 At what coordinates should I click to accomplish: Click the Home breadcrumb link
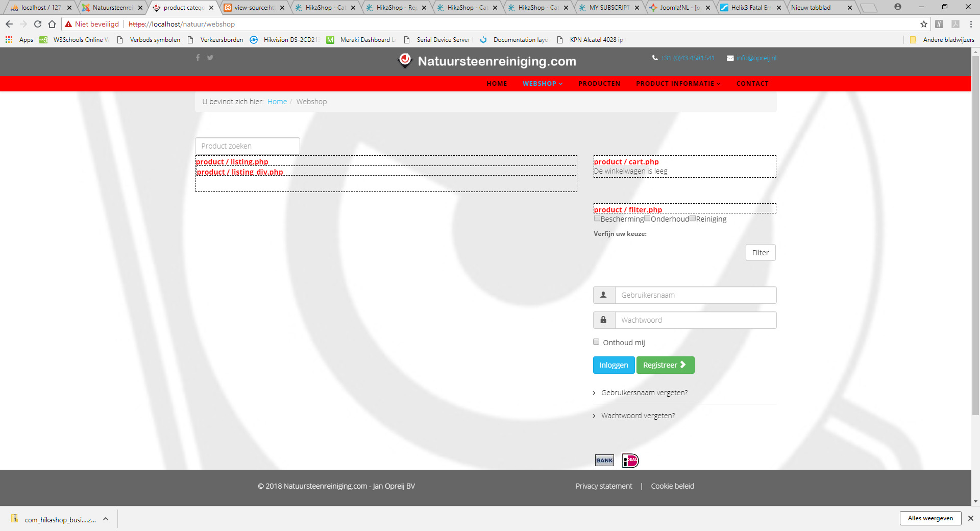[x=277, y=102]
